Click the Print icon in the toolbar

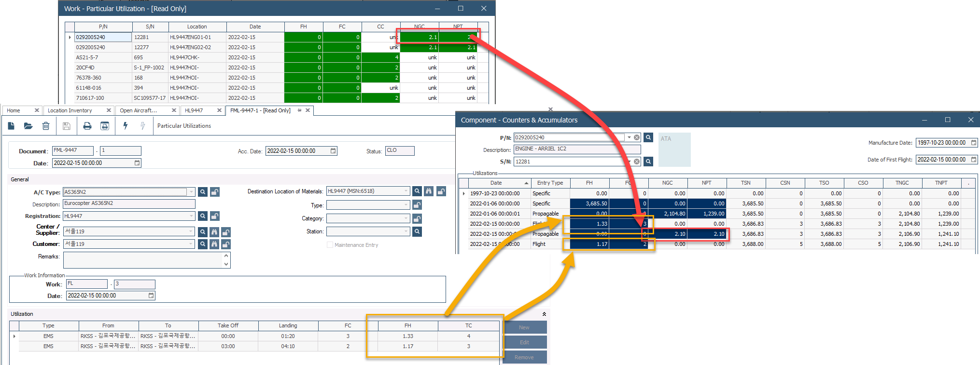coord(87,126)
